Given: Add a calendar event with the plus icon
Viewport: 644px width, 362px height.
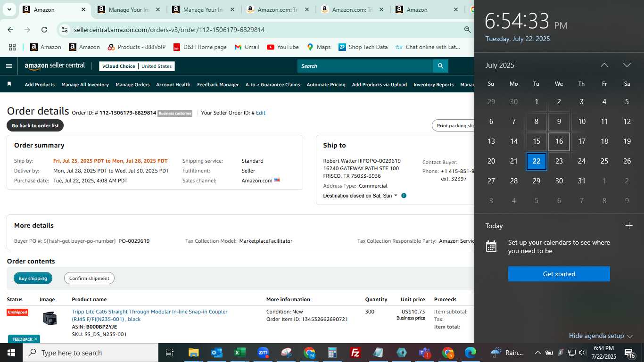Looking at the screenshot, I should (x=629, y=226).
